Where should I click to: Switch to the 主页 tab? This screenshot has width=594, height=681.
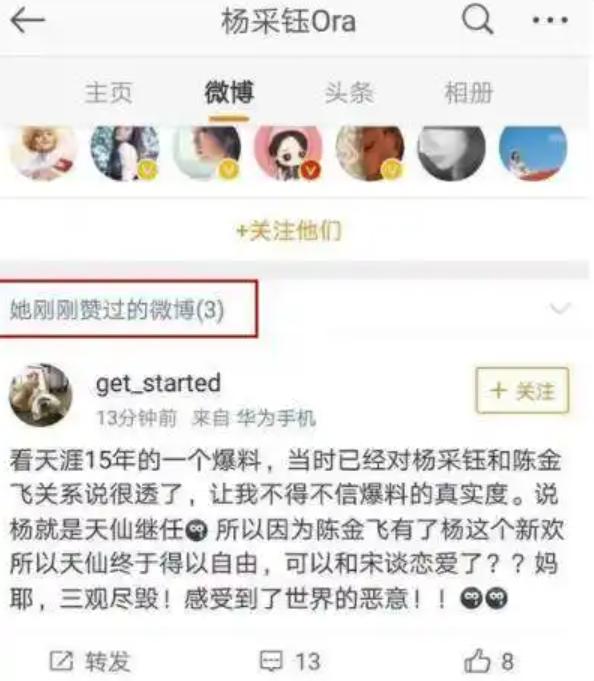108,93
